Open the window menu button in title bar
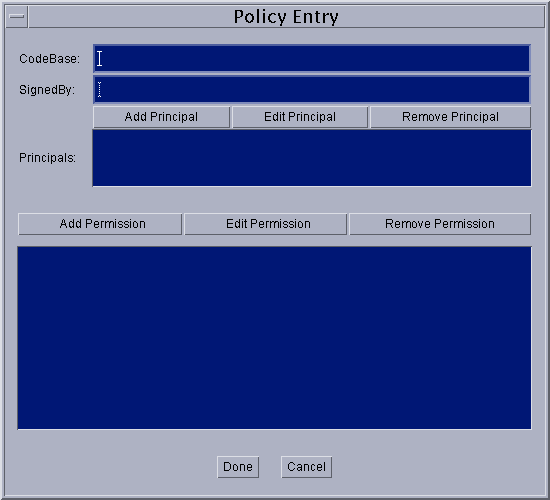Viewport: 550px width, 500px height. (x=16, y=16)
